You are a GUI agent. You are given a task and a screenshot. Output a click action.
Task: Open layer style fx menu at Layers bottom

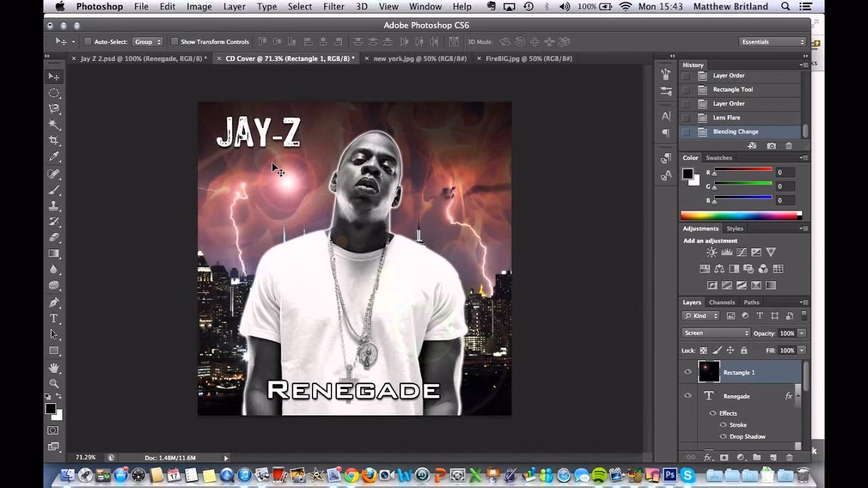708,457
